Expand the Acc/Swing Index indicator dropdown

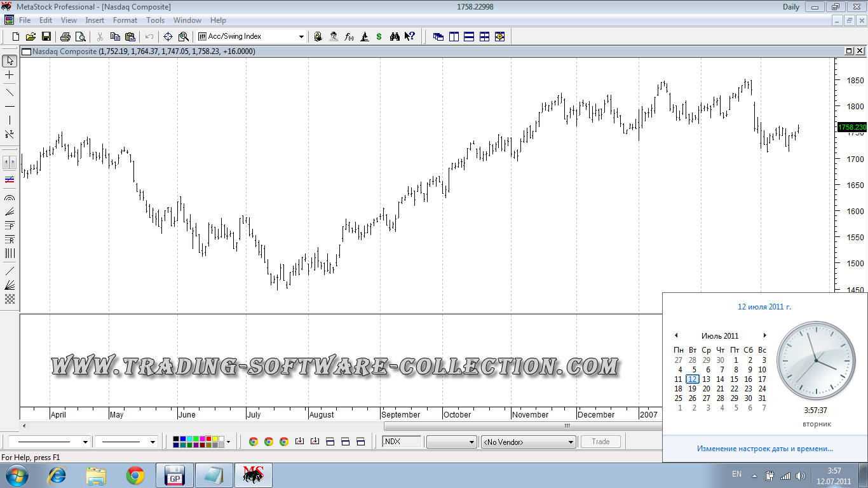click(x=301, y=37)
